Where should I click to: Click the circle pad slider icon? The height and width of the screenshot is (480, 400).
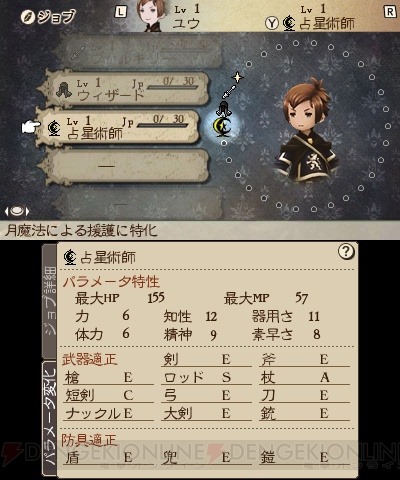click(x=17, y=211)
